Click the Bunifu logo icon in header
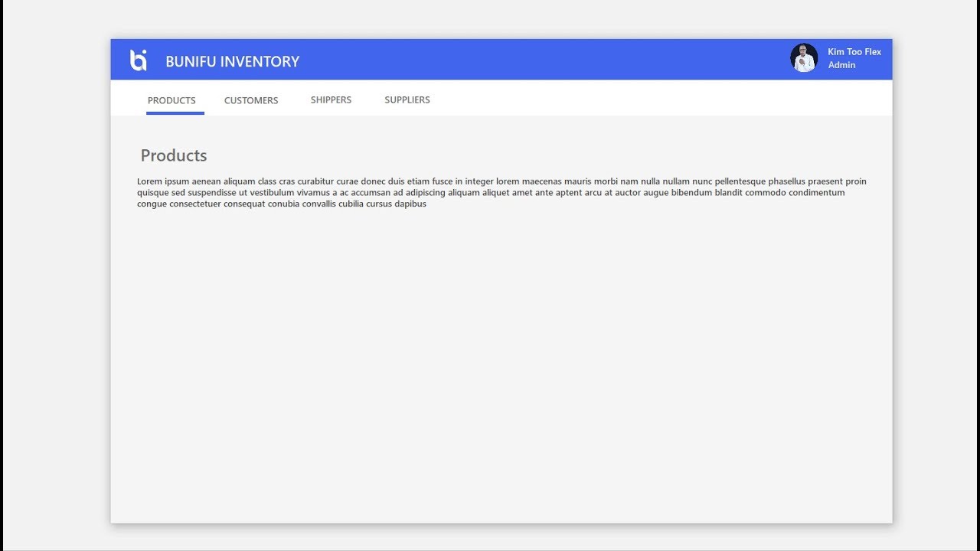 click(138, 60)
